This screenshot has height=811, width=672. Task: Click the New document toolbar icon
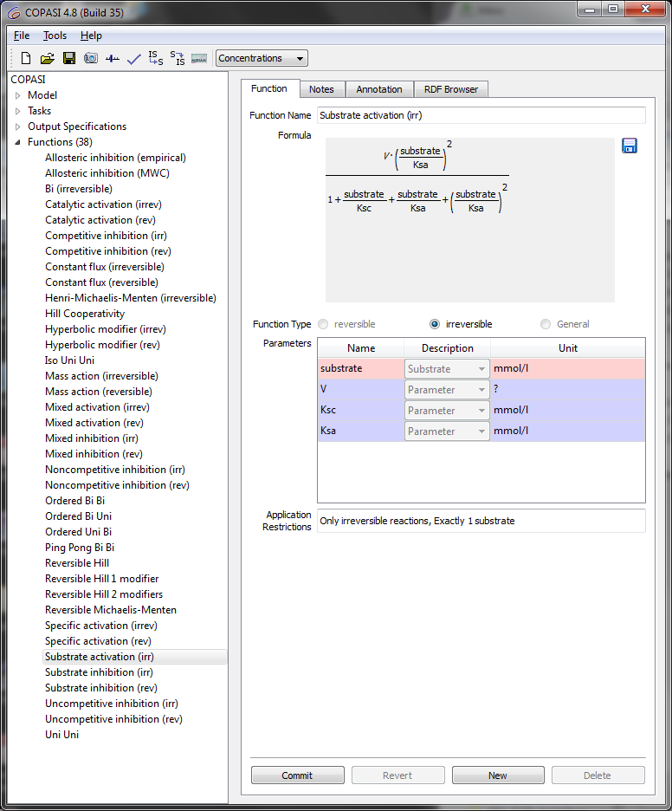26,59
